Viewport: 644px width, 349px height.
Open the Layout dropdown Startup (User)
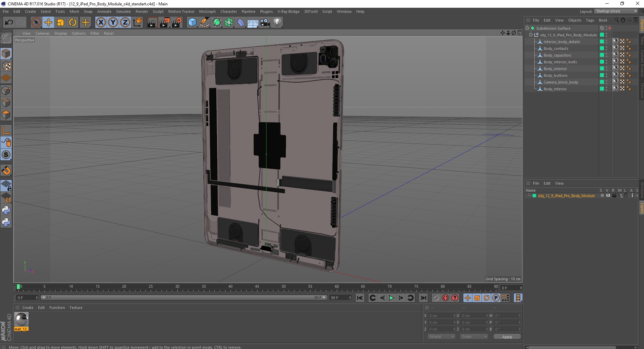point(616,11)
